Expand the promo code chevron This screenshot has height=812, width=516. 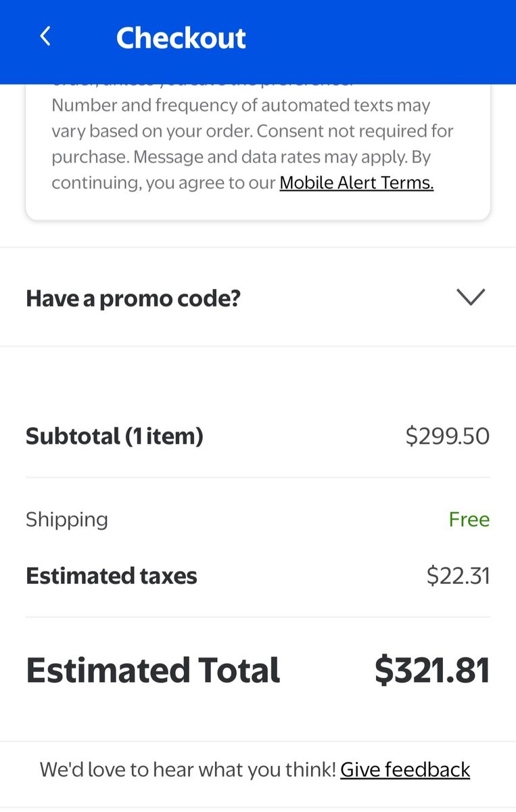click(471, 297)
